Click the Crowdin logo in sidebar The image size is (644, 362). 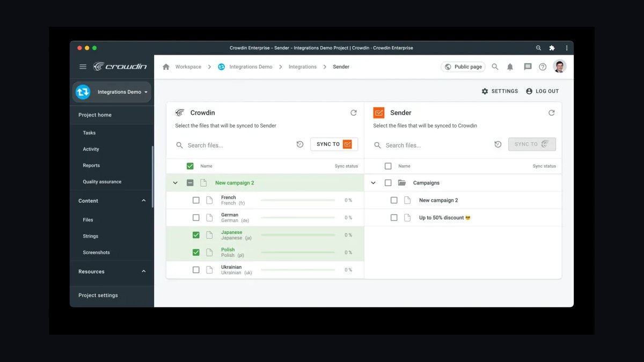pos(120,67)
